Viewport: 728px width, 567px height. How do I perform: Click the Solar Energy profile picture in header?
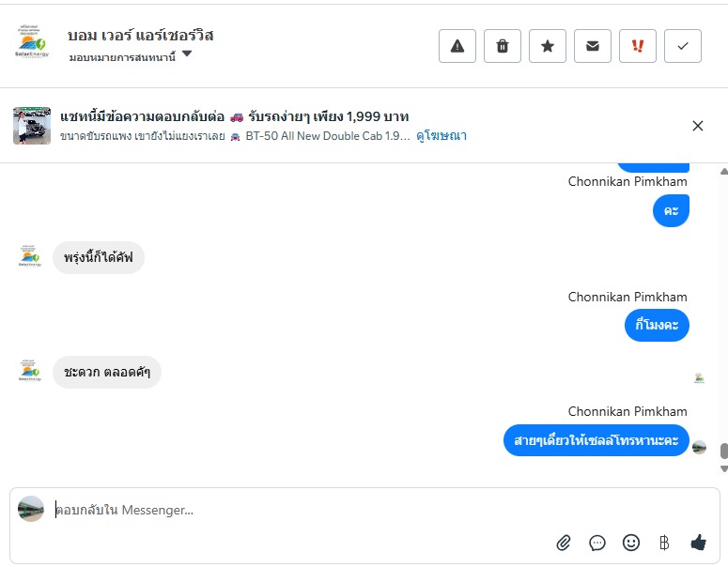[x=32, y=44]
